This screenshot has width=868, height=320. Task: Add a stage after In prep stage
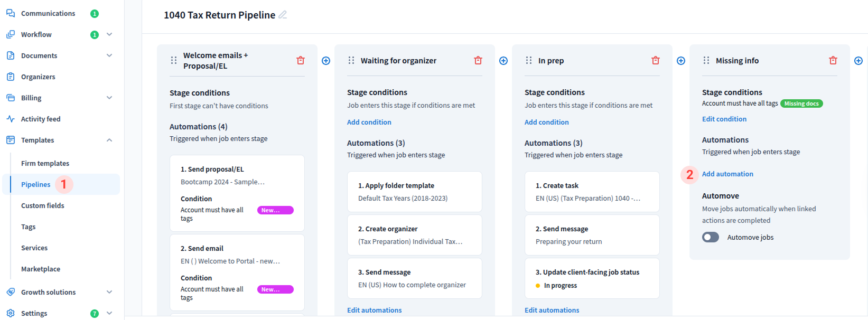coord(681,61)
